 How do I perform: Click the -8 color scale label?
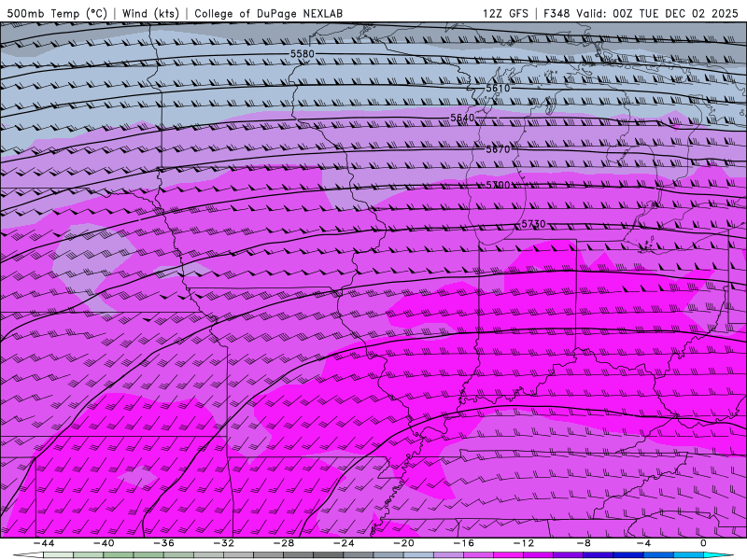tap(584, 543)
